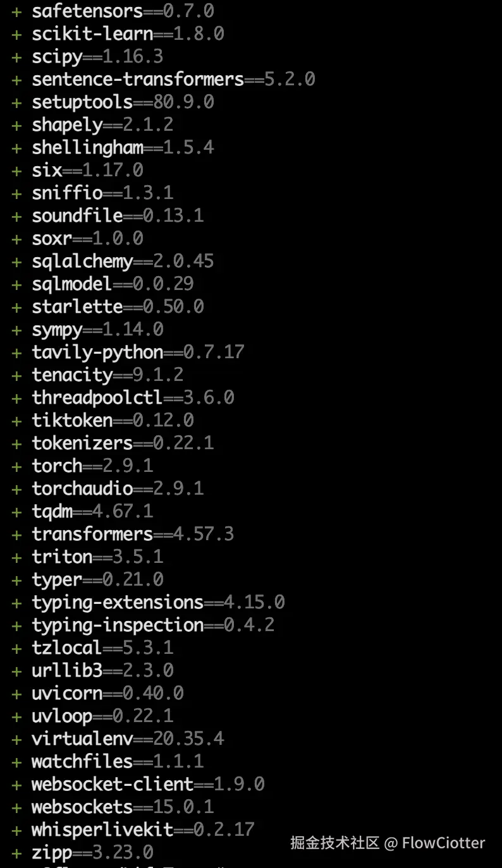
Task: Click the sqlalchemy package name
Action: coord(82,261)
